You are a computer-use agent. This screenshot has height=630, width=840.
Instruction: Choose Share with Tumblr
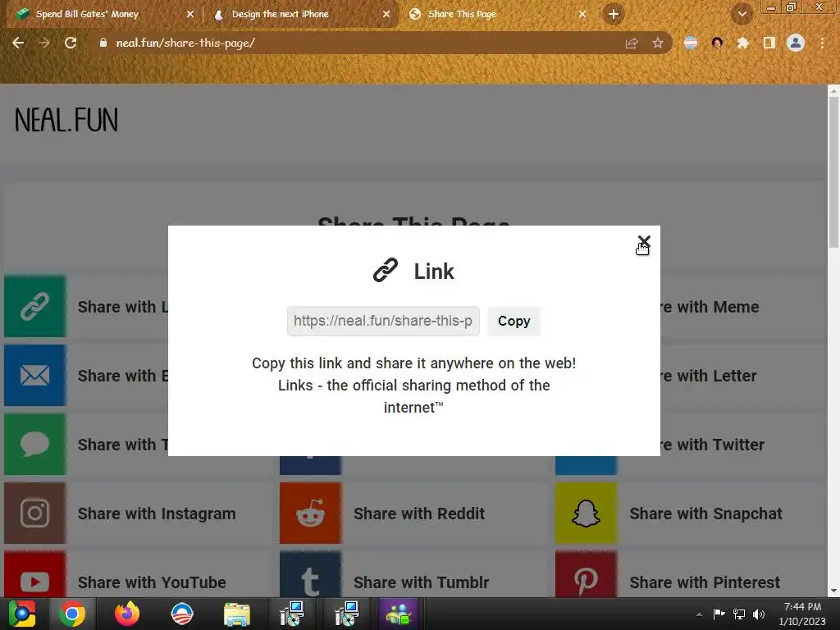coord(421,582)
